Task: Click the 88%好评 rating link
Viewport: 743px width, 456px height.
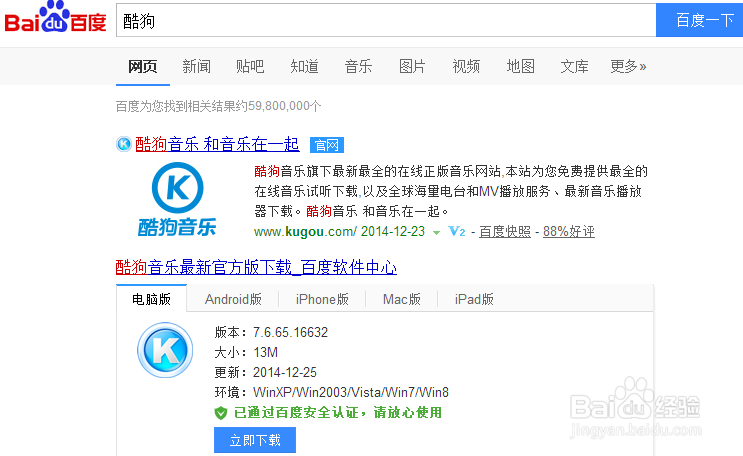Action: [569, 231]
